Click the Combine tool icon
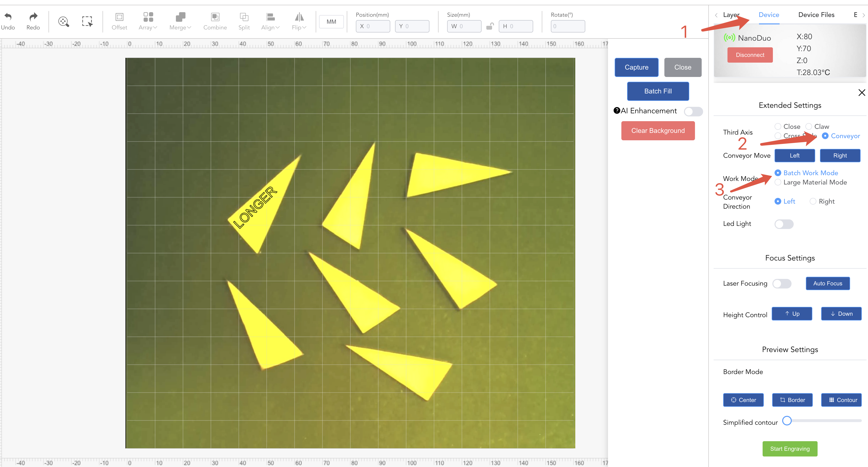Screen dimensions: 868x467 215,17
